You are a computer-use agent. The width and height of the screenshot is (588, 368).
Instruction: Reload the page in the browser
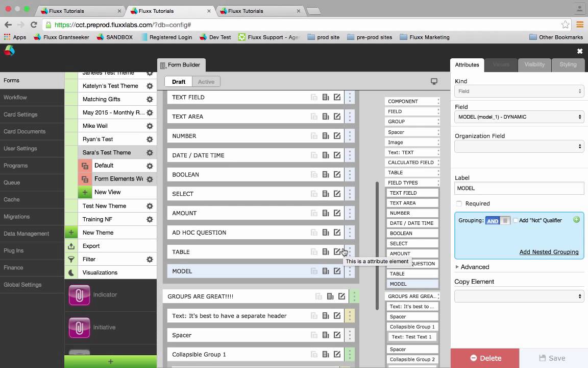[34, 25]
